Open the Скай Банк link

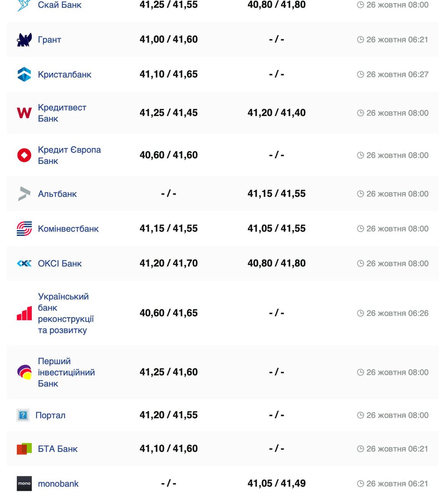pyautogui.click(x=60, y=5)
